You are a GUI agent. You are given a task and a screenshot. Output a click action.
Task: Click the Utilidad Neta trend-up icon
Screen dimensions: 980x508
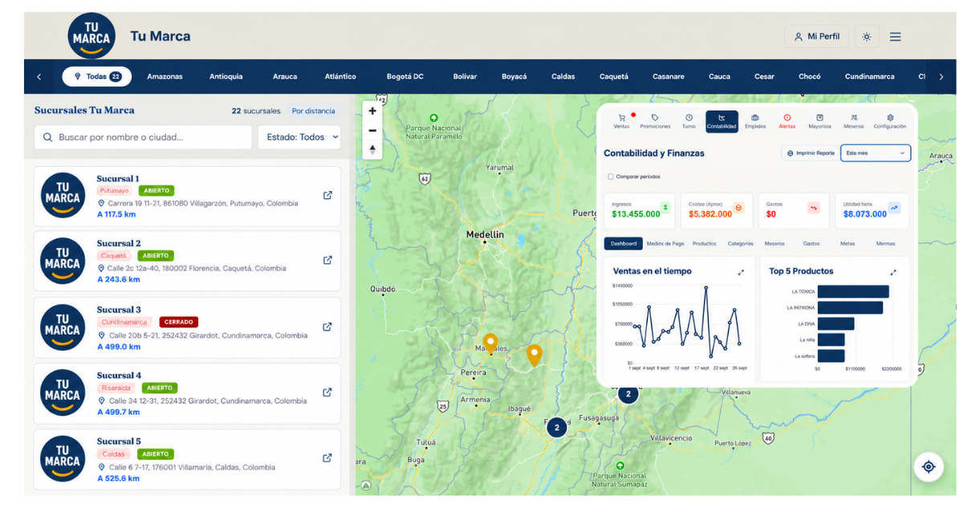coord(895,208)
